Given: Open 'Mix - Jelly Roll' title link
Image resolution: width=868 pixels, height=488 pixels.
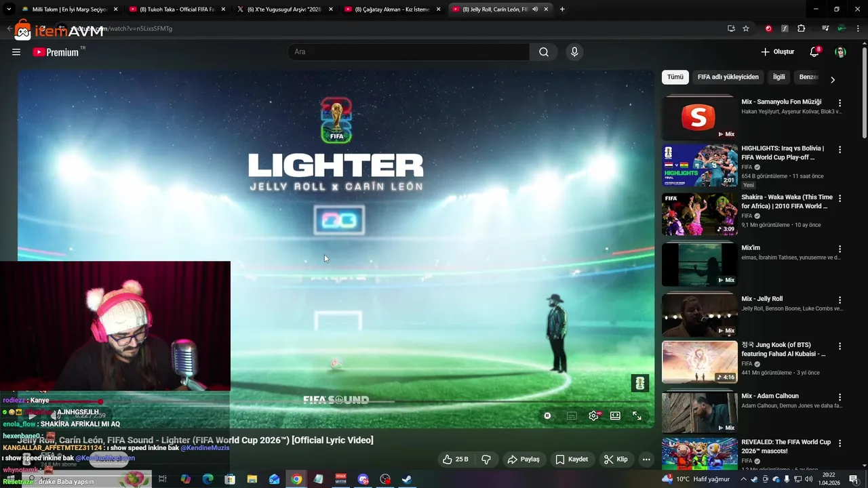Looking at the screenshot, I should pyautogui.click(x=762, y=299).
